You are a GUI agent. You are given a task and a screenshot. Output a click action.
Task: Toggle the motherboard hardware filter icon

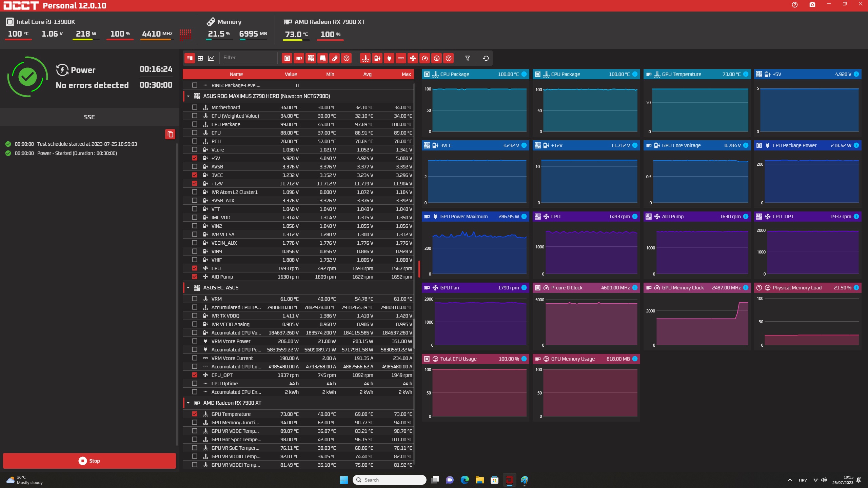[x=311, y=58]
